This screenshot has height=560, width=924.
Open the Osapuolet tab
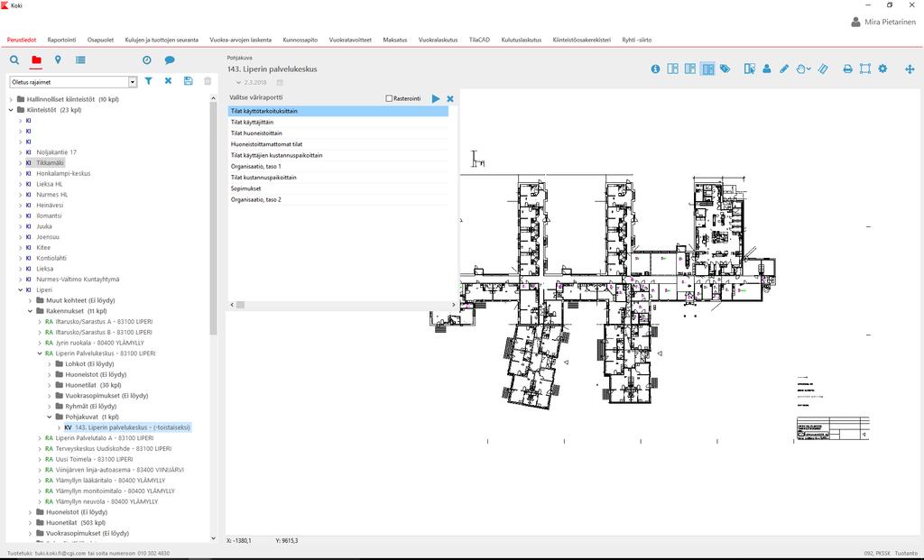click(101, 40)
